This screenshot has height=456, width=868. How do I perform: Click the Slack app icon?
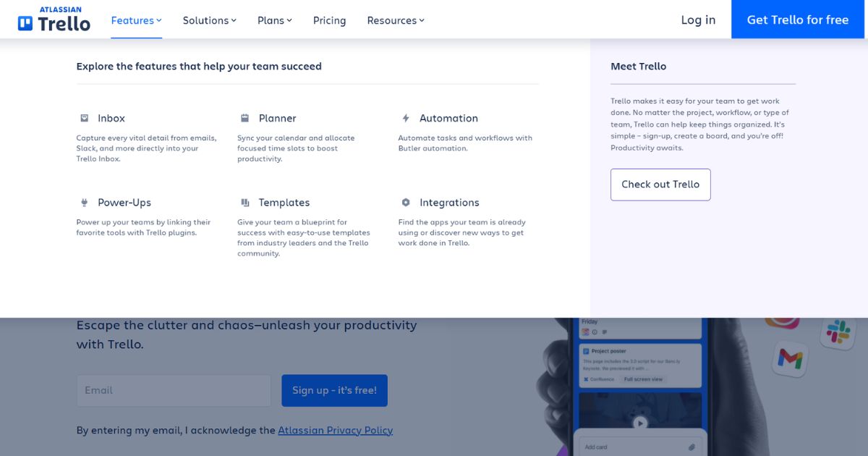point(838,332)
